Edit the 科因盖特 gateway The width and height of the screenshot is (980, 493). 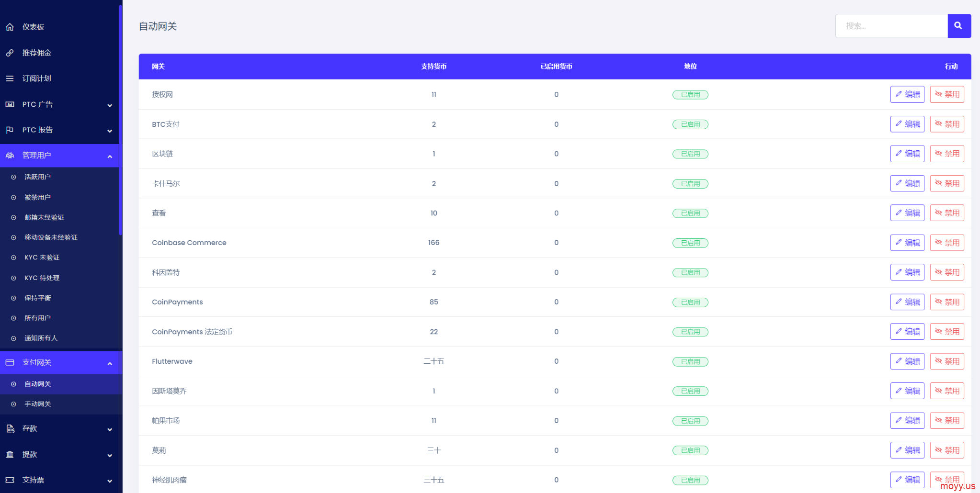tap(907, 272)
